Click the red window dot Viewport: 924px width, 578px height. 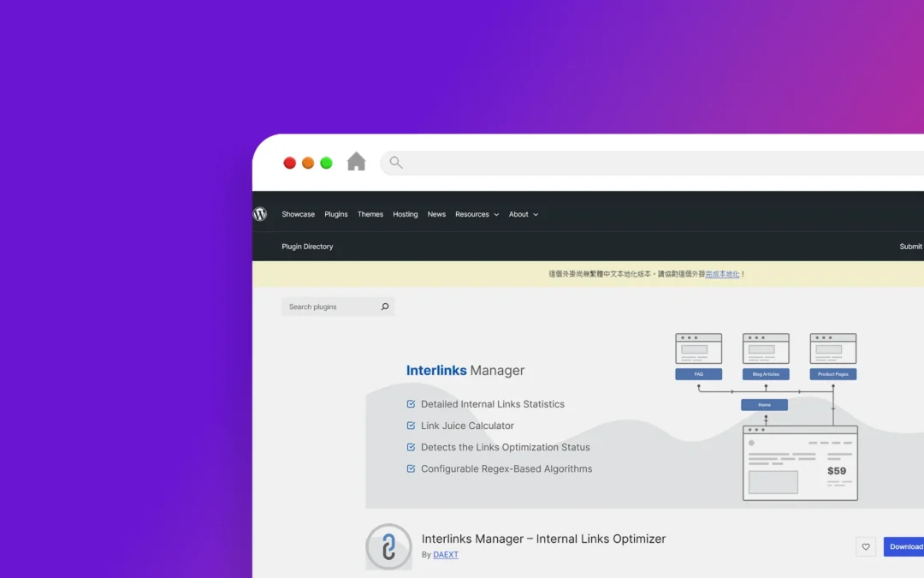click(x=289, y=163)
